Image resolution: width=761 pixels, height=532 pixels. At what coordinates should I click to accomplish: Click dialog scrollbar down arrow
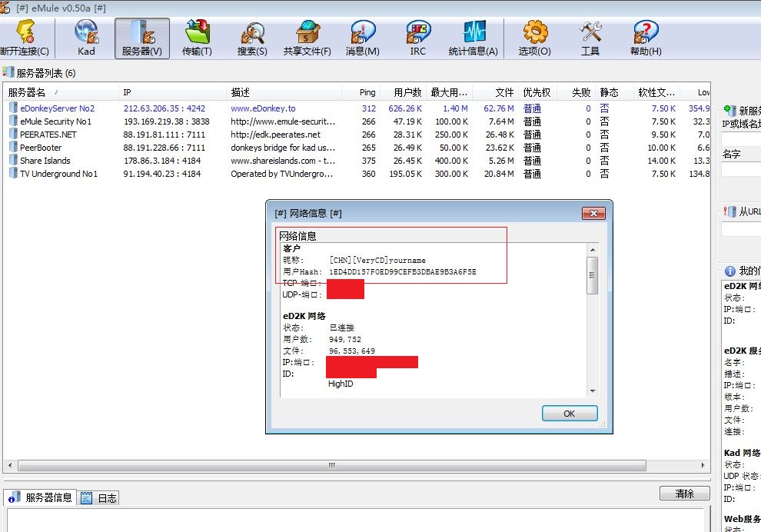tap(592, 391)
